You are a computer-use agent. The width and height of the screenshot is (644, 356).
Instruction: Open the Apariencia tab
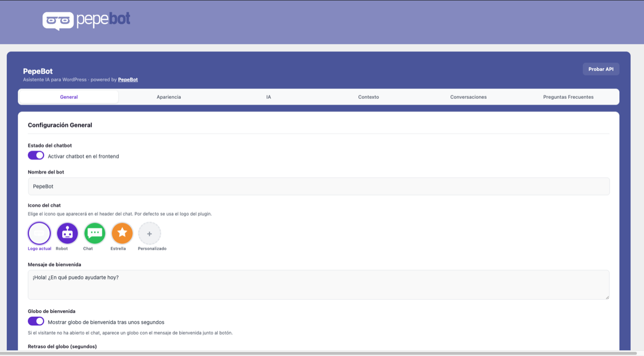[x=169, y=97]
